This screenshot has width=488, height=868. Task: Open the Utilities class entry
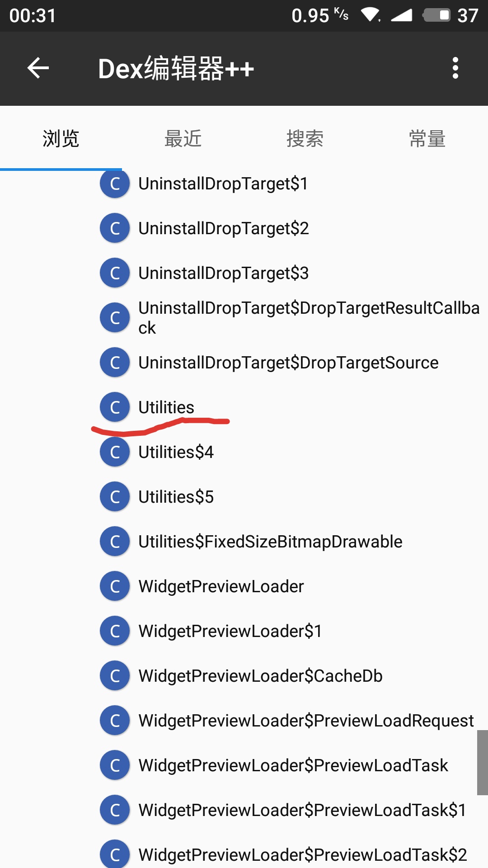coord(166,407)
